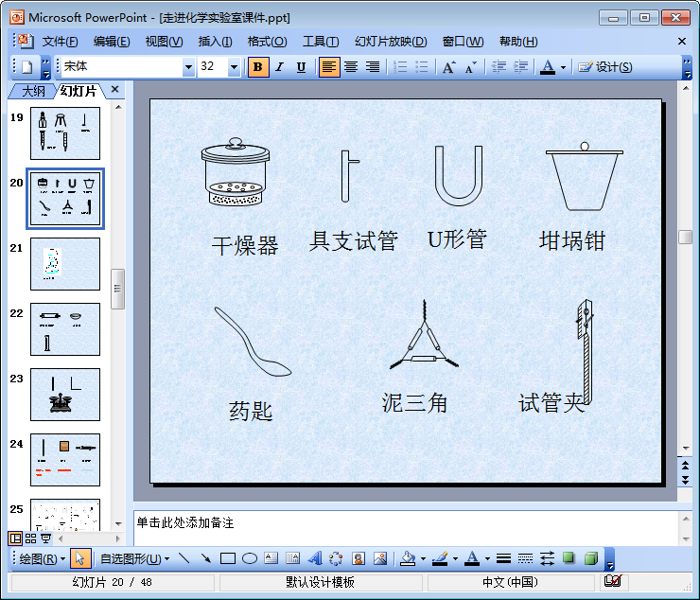
Task: Click the font size field 32
Action: pos(213,66)
